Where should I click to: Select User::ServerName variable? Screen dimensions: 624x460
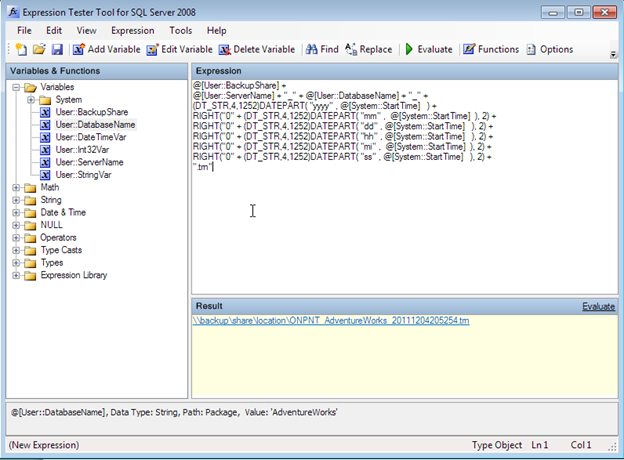[89, 162]
